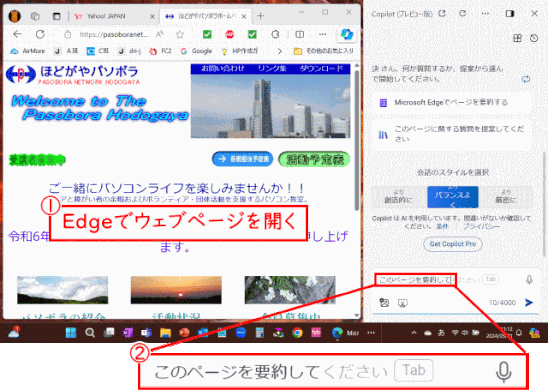Show the taskbar apps overflow ellipsis
The width and height of the screenshot is (548, 390).
(x=371, y=333)
